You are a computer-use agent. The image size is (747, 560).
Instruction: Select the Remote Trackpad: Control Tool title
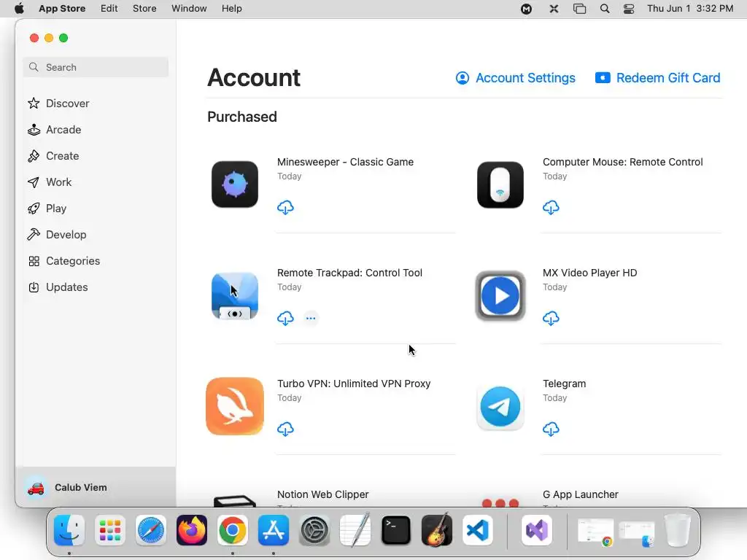pos(349,273)
